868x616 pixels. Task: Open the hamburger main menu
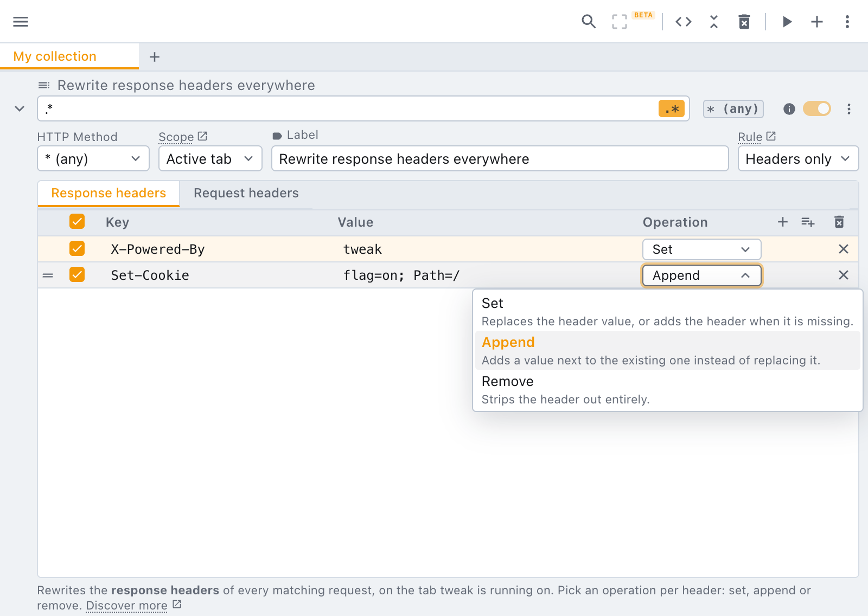21,22
